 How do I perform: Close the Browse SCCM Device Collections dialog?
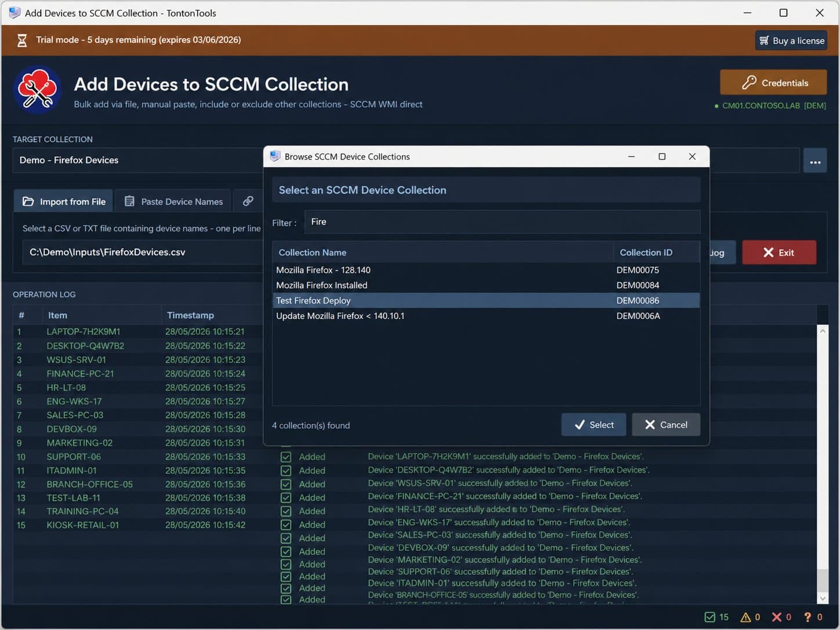tap(692, 157)
